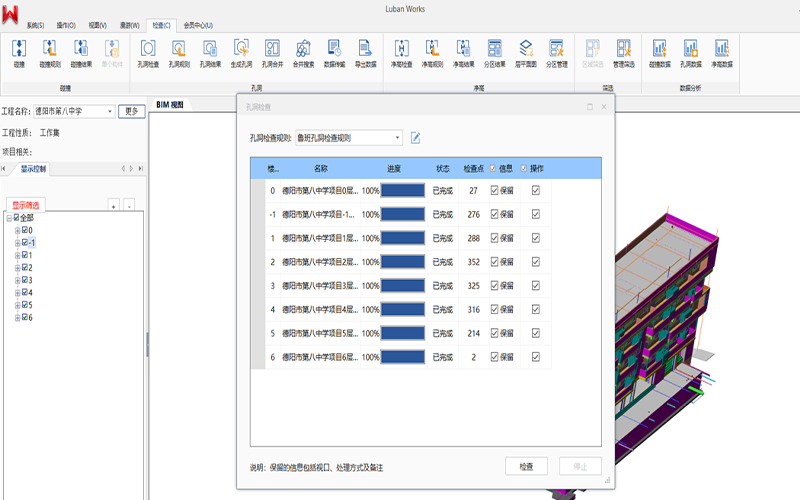Open the 碰撞结果 collision results icon

pyautogui.click(x=81, y=54)
